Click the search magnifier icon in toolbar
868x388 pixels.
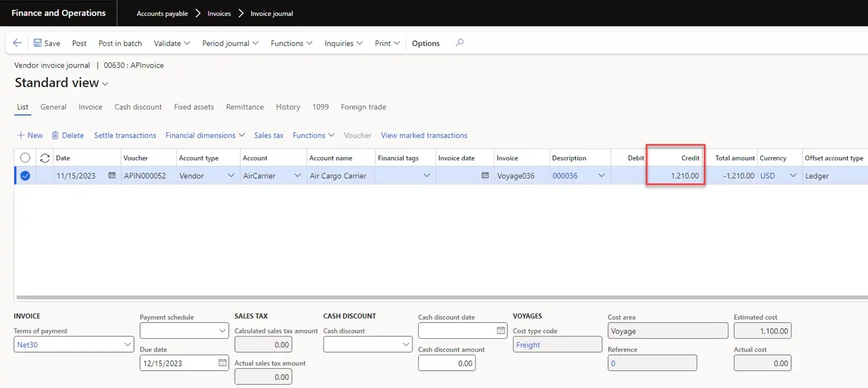coord(459,43)
